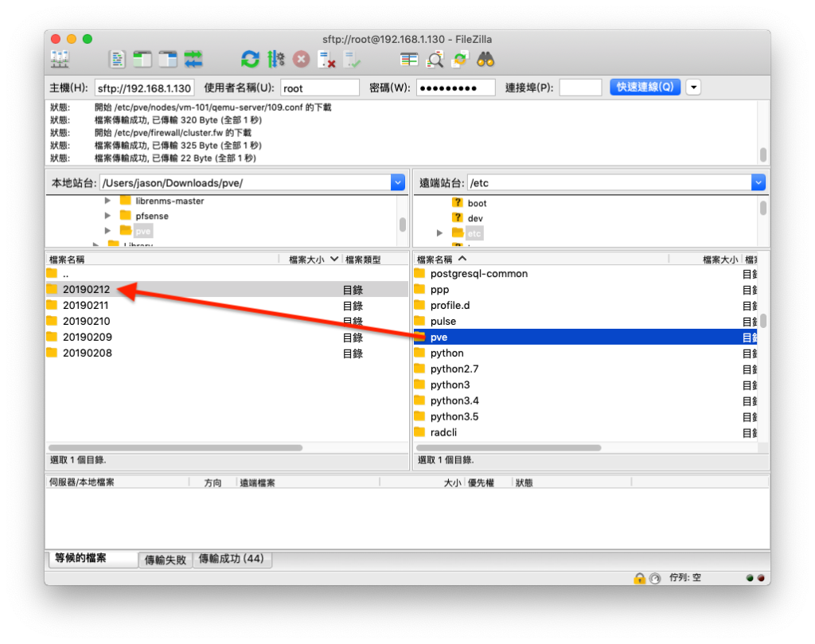Open the local site path dropdown

click(398, 182)
